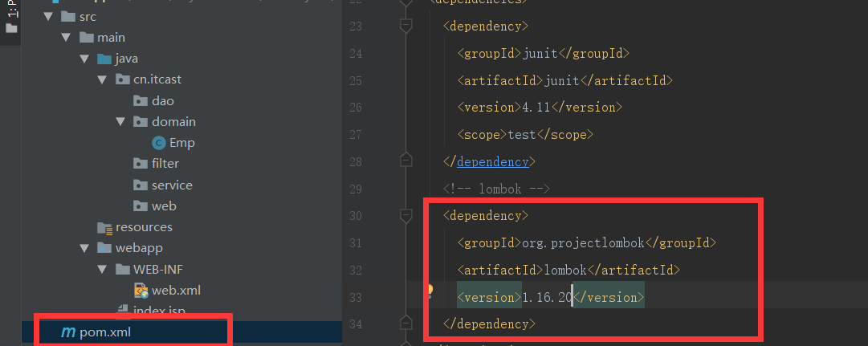Viewport: 868px width, 346px height.
Task: Select the filter package icon
Action: point(141,164)
